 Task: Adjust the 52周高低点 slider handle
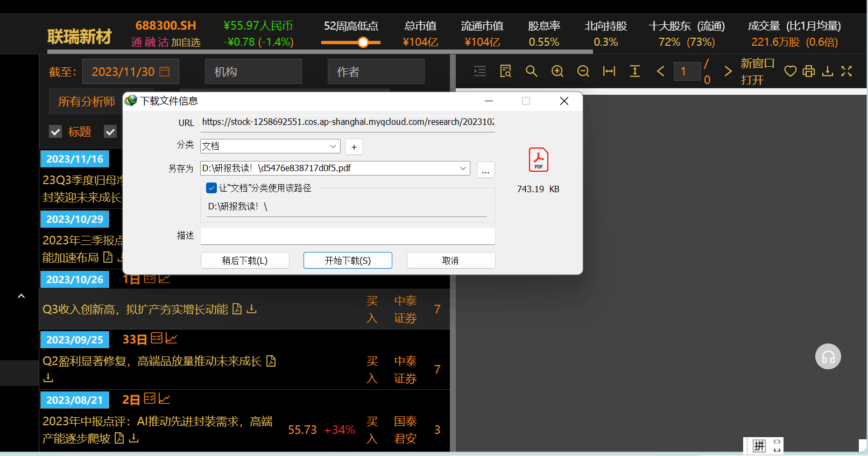pyautogui.click(x=363, y=42)
